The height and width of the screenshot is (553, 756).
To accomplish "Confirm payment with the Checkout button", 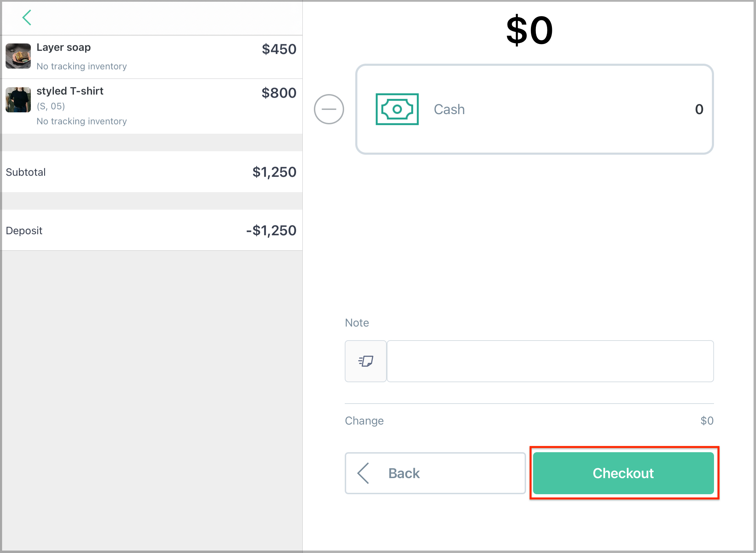I will click(623, 473).
